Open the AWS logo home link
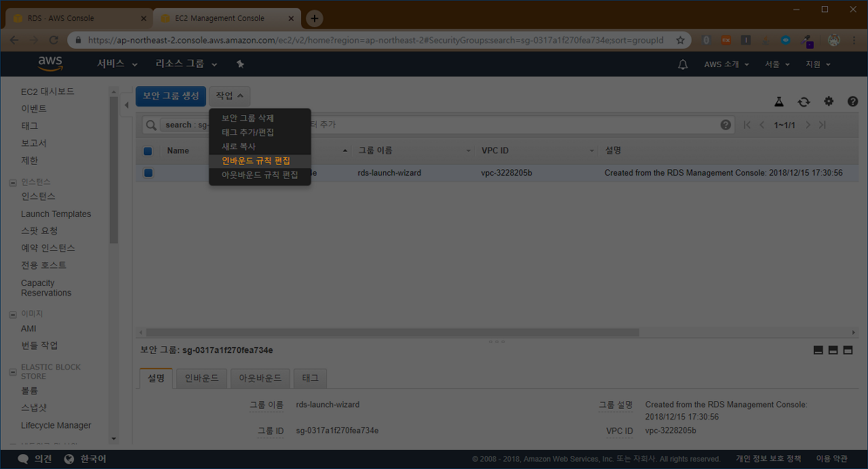The image size is (868, 469). coord(50,64)
